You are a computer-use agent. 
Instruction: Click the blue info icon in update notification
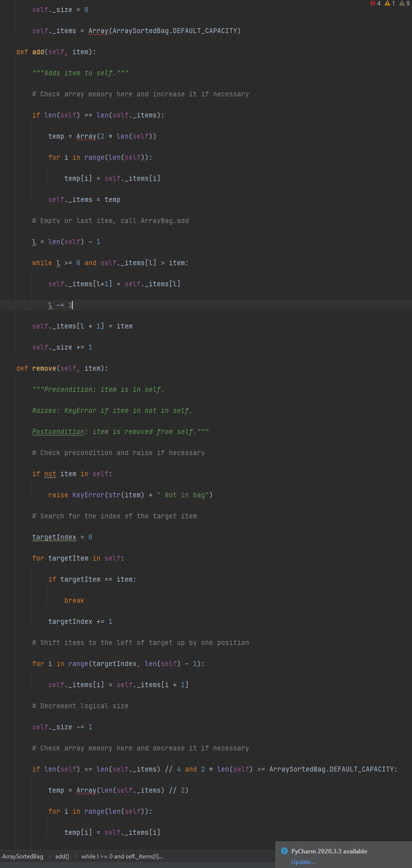point(284,851)
